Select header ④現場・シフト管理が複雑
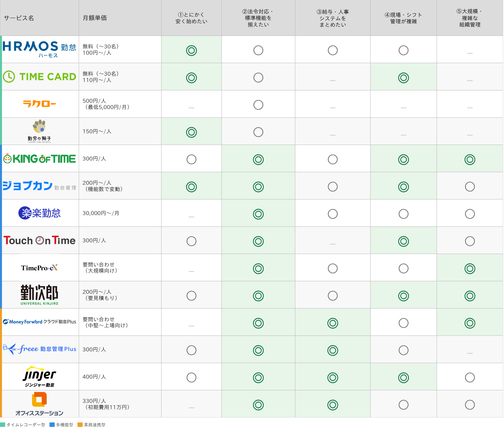This screenshot has height=428, width=504. (404, 18)
